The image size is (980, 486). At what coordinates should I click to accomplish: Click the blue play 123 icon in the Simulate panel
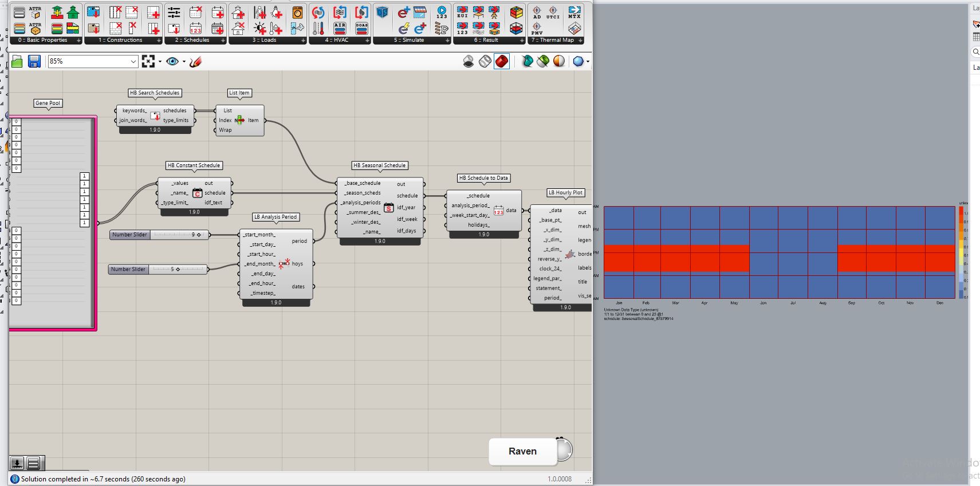(442, 12)
